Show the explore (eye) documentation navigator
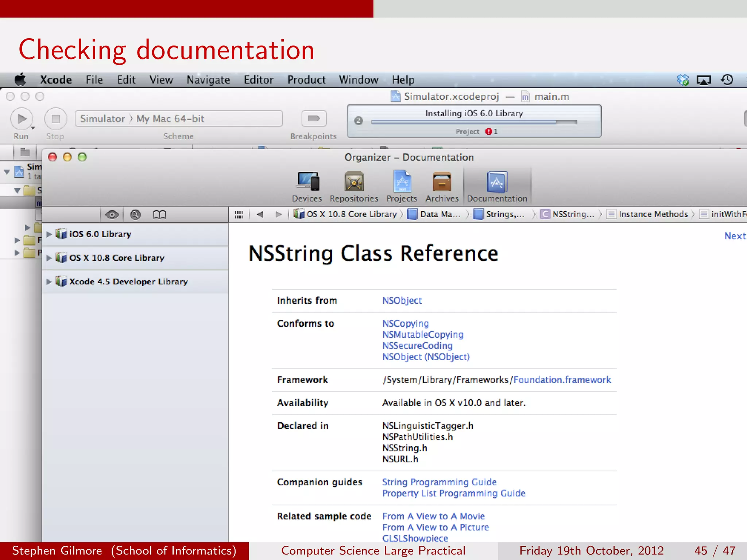The height and width of the screenshot is (560, 747). pos(112,215)
